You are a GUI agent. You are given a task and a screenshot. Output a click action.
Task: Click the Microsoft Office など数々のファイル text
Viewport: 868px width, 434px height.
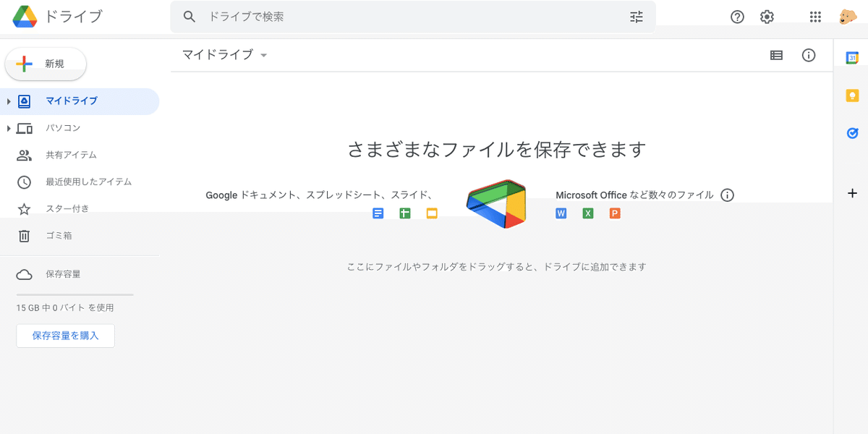[x=634, y=195]
